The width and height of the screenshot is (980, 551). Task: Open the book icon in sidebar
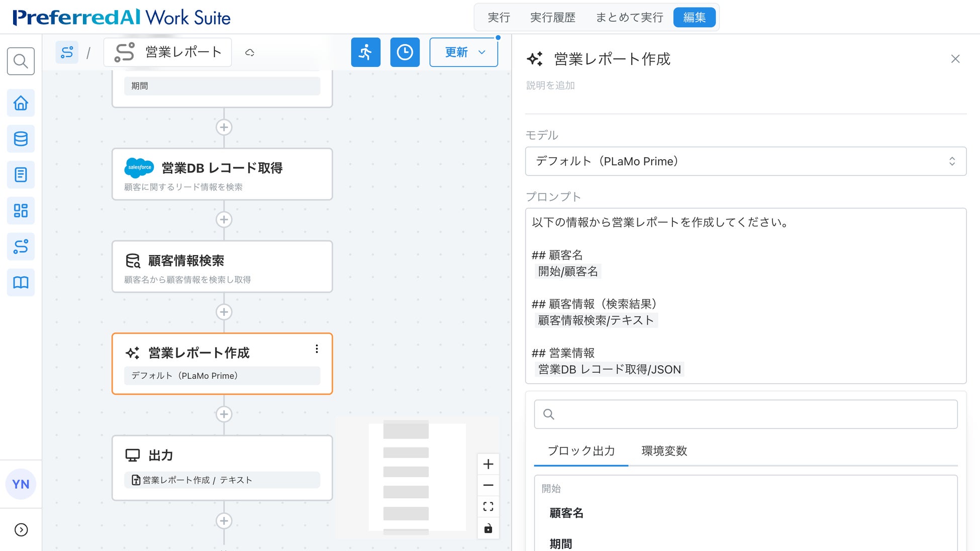click(x=21, y=282)
